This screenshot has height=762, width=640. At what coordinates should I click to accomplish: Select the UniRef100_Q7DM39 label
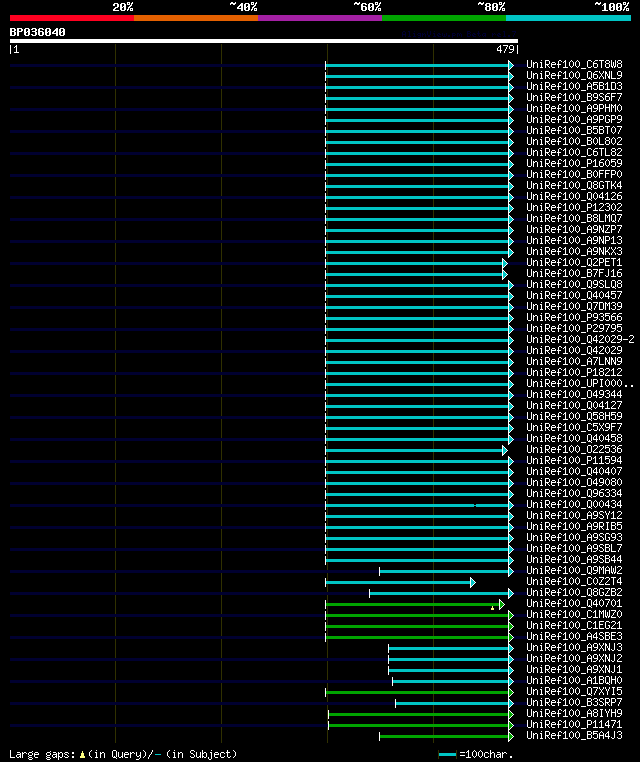(574, 307)
